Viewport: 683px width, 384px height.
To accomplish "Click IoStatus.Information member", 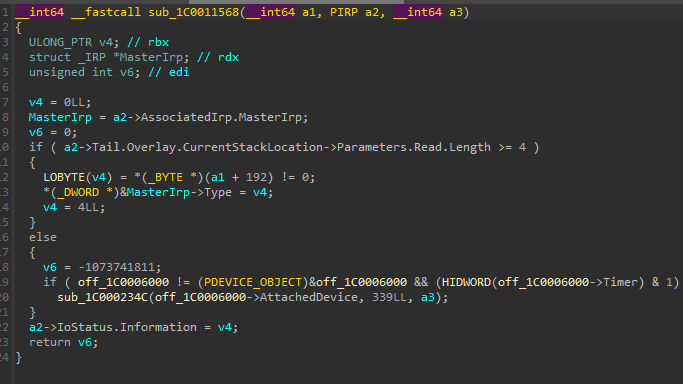I will click(x=127, y=327).
